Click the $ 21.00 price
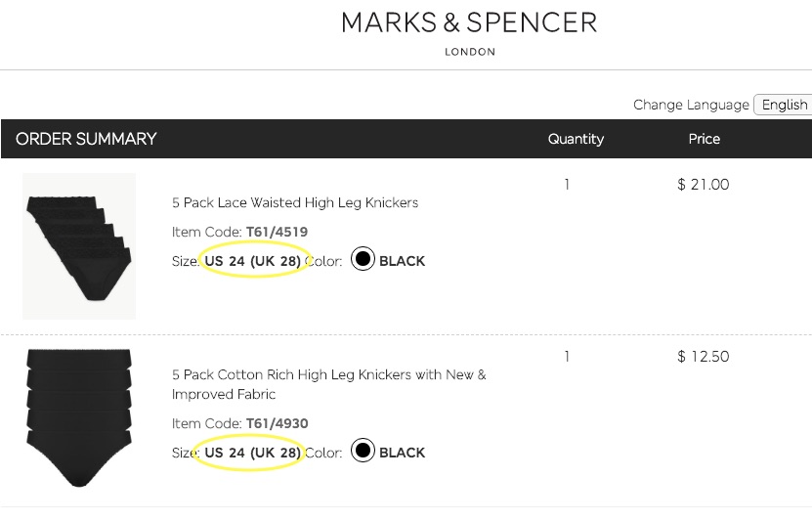Screen dimensions: 812x521 pos(703,184)
